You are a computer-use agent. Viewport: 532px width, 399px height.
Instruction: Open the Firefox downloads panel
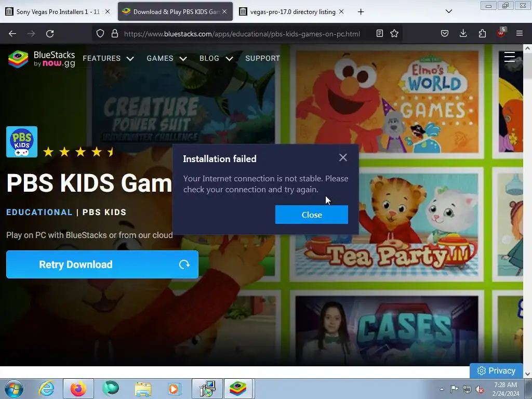coord(463,34)
